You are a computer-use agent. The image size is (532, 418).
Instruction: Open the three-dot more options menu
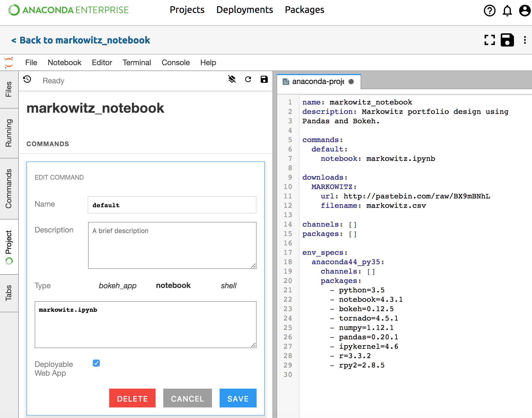[525, 40]
